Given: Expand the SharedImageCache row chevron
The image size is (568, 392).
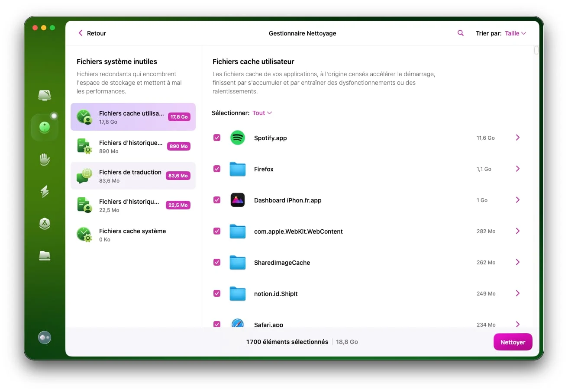Looking at the screenshot, I should tap(518, 262).
